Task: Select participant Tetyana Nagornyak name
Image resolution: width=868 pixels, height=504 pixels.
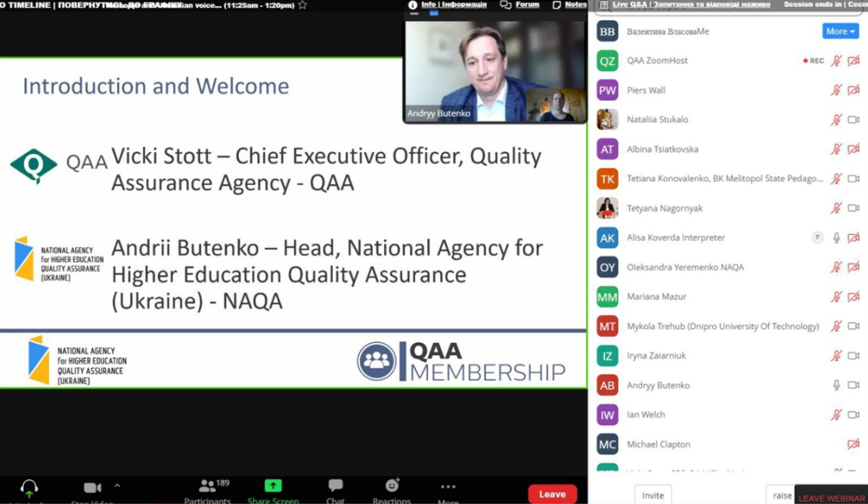Action: (665, 209)
